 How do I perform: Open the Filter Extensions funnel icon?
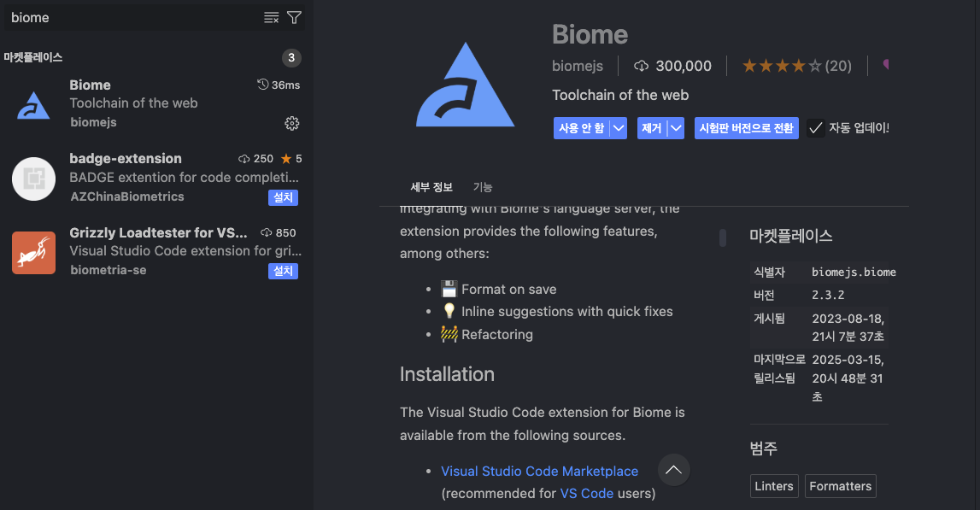click(294, 17)
